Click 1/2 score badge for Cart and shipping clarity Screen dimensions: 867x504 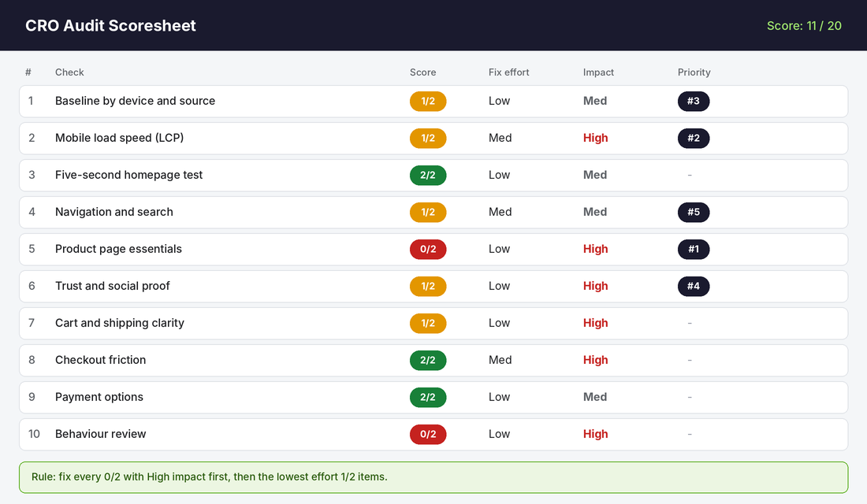[428, 324]
